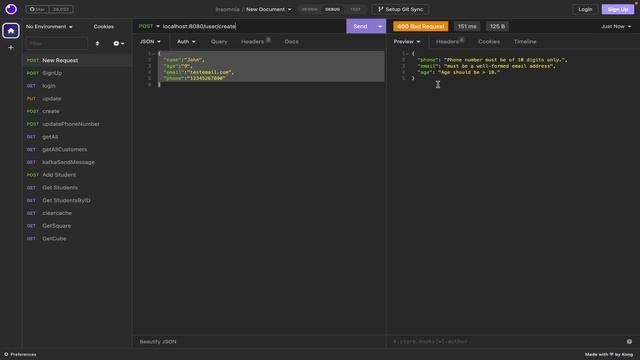Click Setup Git Sync

click(400, 9)
